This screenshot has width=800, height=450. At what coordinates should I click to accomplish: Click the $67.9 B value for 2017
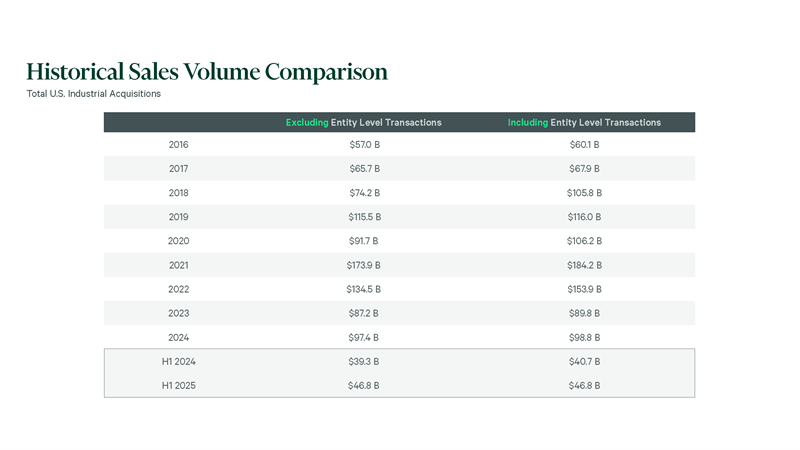point(584,169)
